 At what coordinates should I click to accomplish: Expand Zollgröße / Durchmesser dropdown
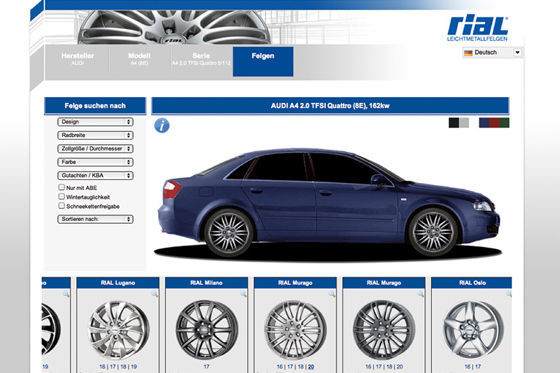coord(95,149)
